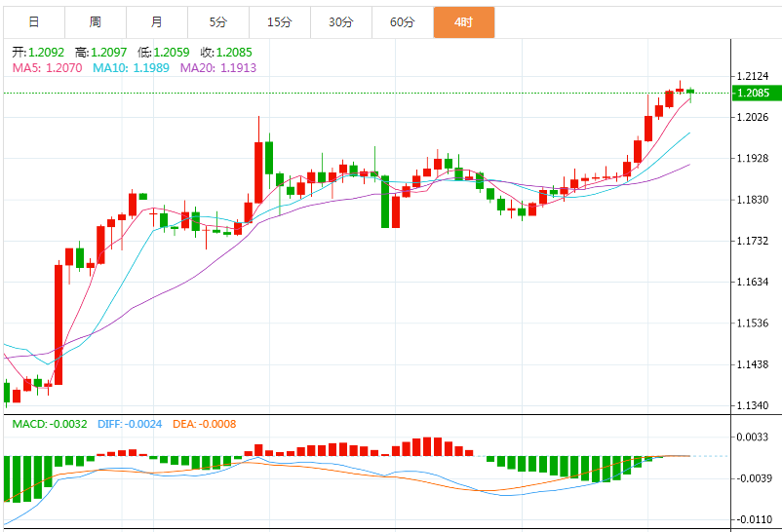782x532 pixels.
Task: Click the latest green candlestick at the price line
Action: (x=690, y=92)
